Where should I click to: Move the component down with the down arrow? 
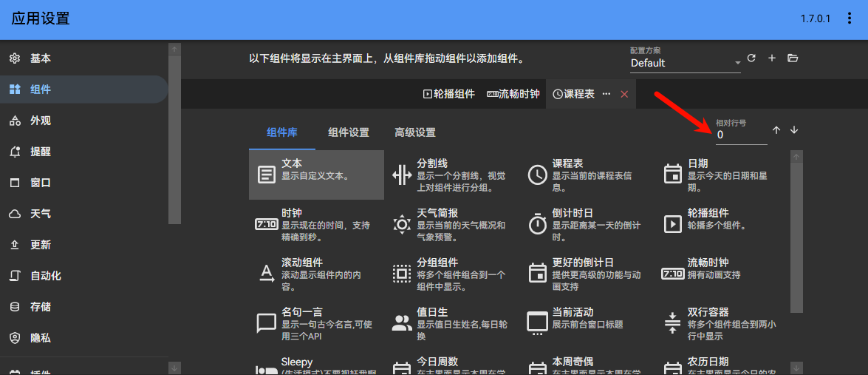point(794,130)
